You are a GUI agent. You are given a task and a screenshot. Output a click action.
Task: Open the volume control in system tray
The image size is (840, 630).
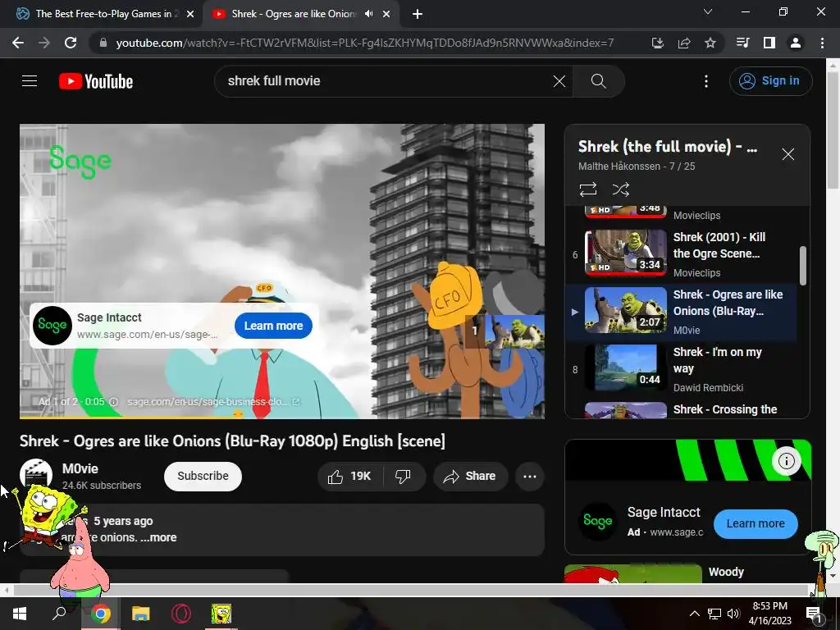tap(733, 614)
